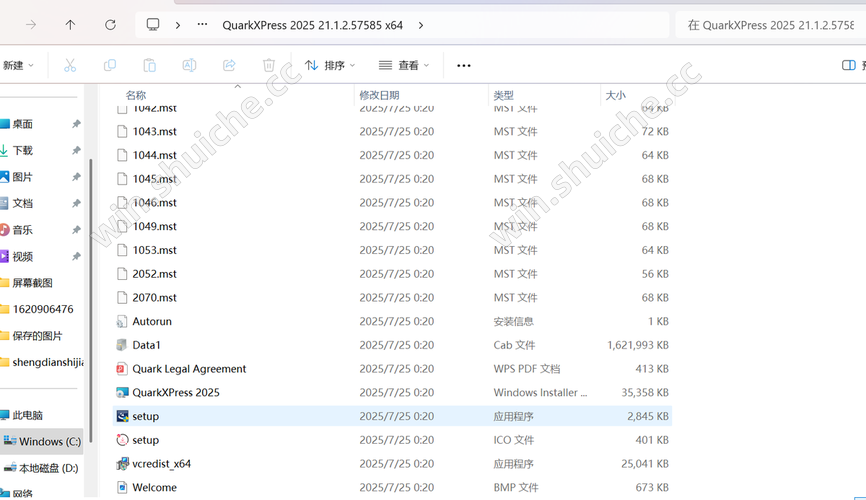Expand the chevron next to the computer icon
This screenshot has height=500, width=866.
178,25
